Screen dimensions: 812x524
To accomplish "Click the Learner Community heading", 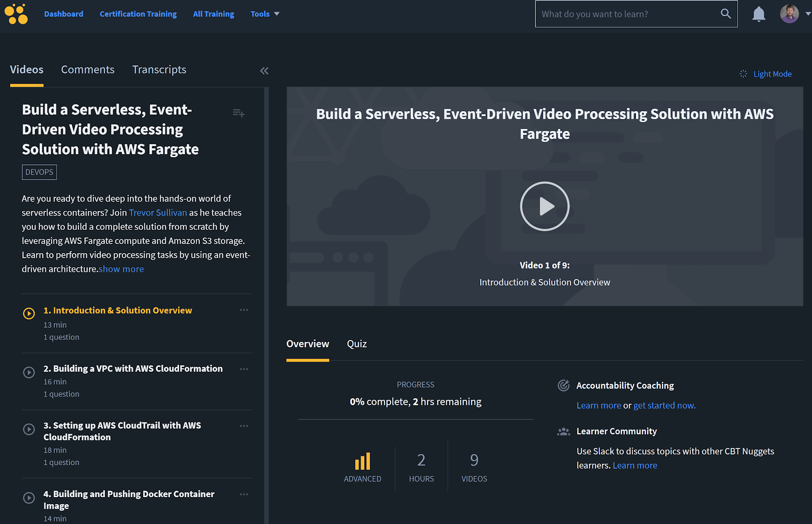I will [x=617, y=431].
